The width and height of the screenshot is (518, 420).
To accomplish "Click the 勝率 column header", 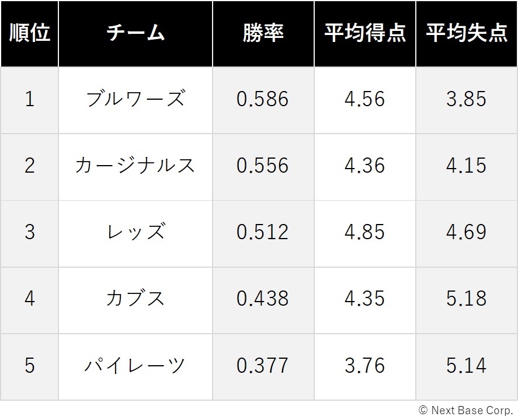I will [x=263, y=34].
